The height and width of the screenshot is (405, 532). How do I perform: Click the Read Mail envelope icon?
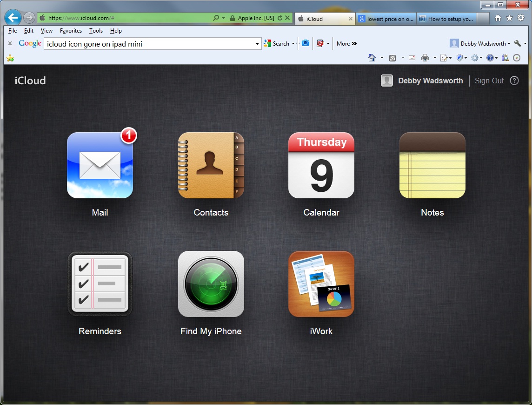(x=412, y=58)
